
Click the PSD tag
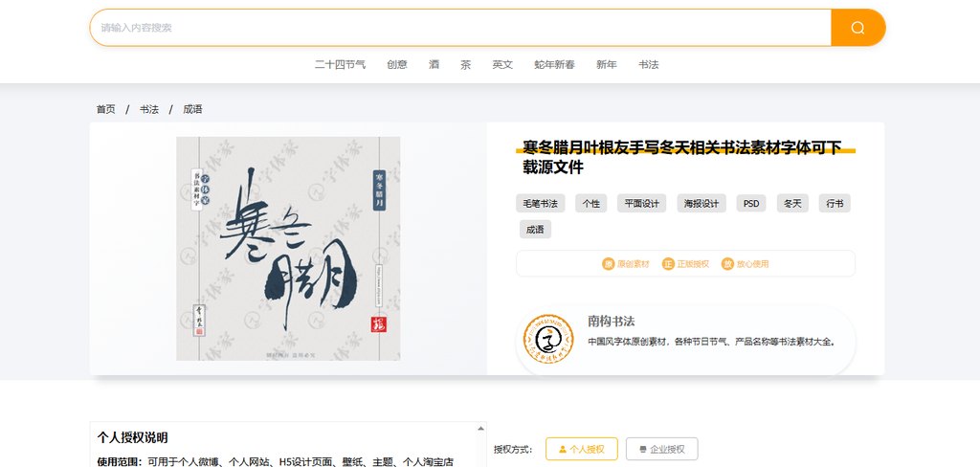(751, 203)
